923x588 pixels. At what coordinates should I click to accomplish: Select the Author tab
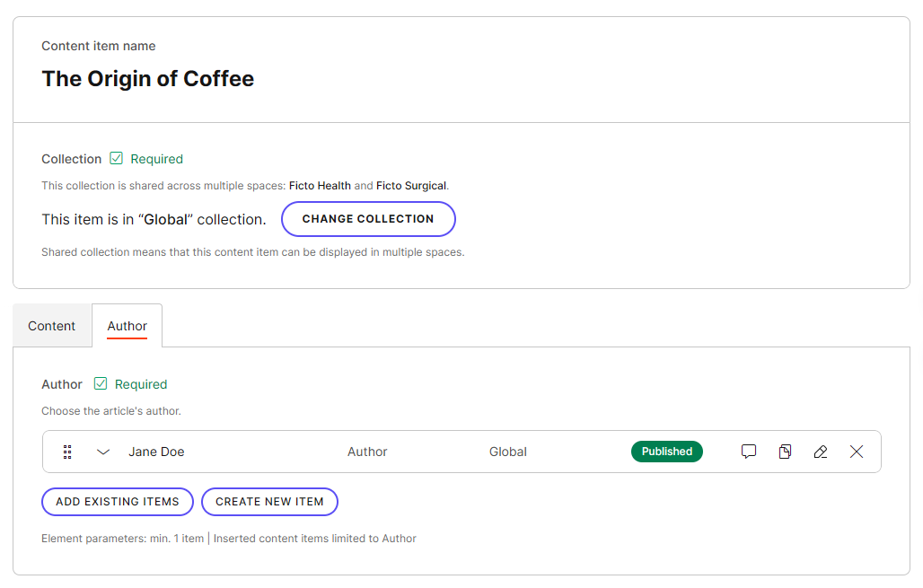[x=127, y=326]
